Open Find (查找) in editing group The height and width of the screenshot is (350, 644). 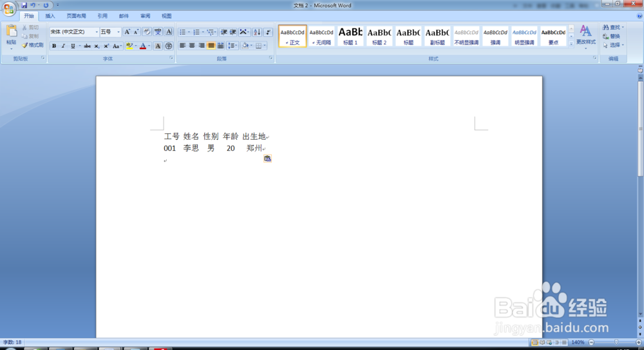613,27
